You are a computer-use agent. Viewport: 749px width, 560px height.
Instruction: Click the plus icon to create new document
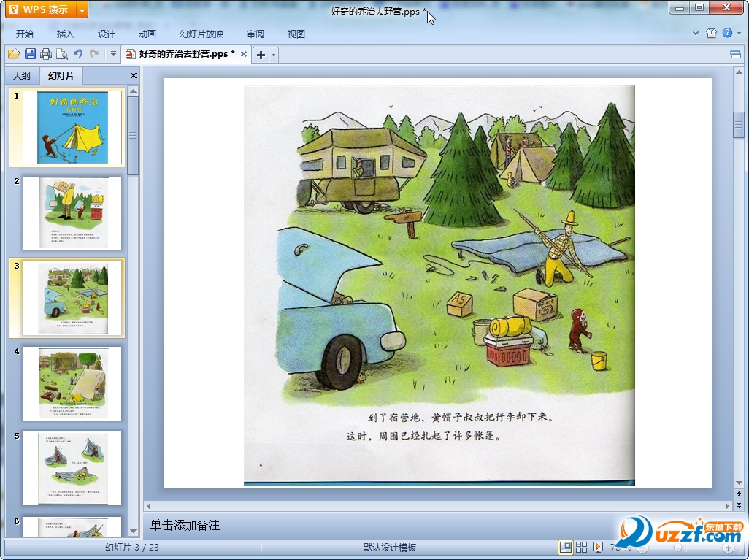pos(261,55)
